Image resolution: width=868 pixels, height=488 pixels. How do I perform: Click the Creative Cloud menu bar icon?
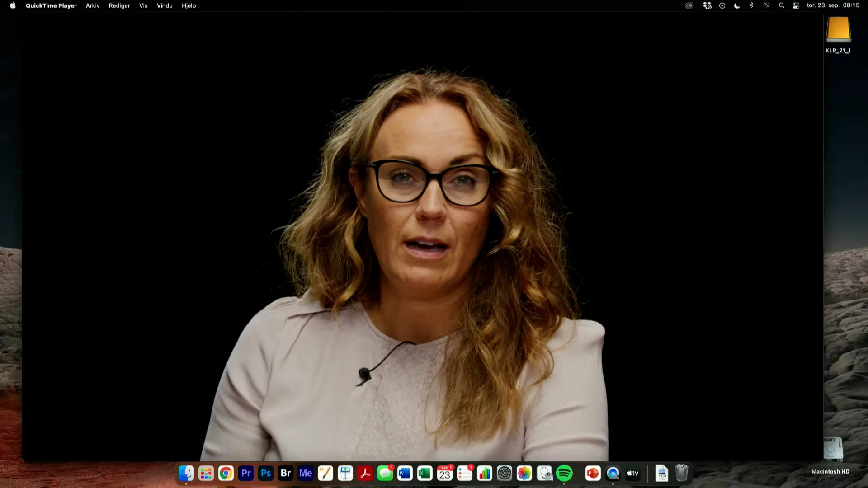pyautogui.click(x=689, y=5)
